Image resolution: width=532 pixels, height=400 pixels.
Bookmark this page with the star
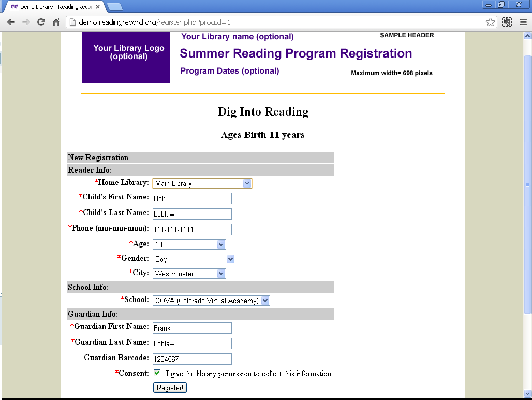(x=490, y=22)
